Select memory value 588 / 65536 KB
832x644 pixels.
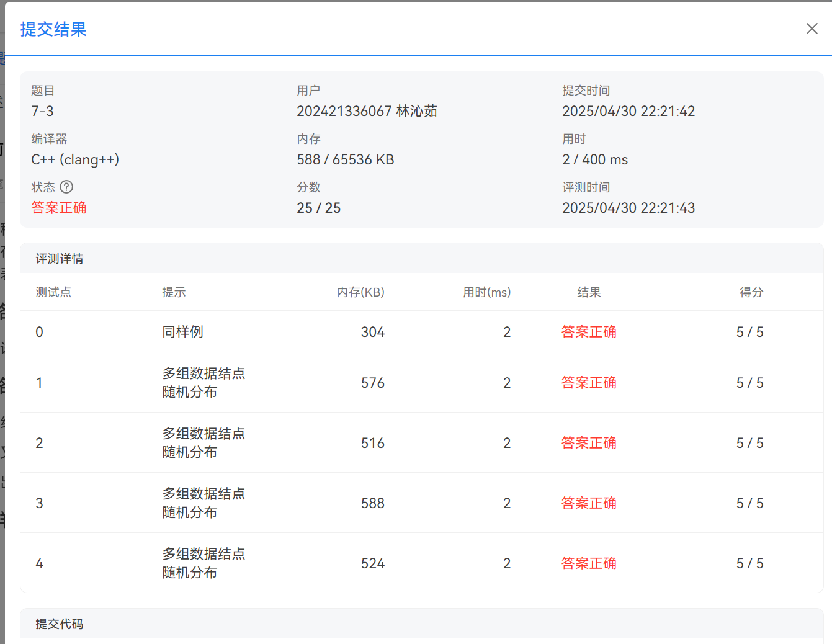[346, 159]
